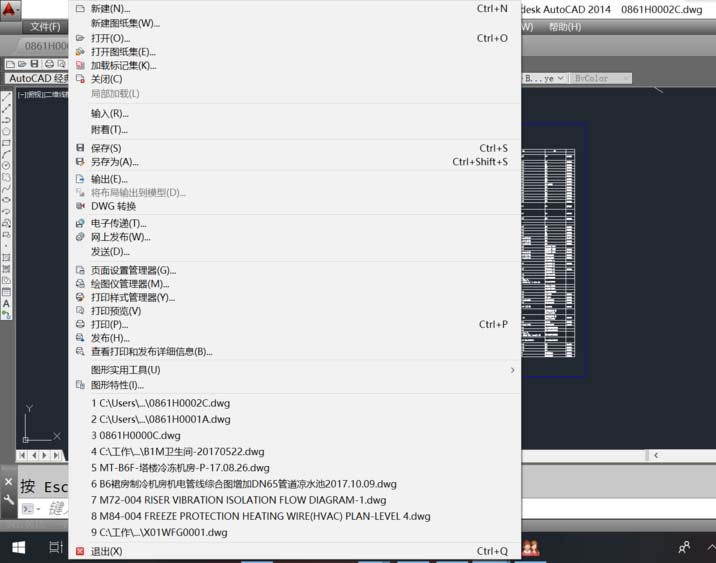The height and width of the screenshot is (563, 716).
Task: Click the Save (保存) floppy icon
Action: pos(80,147)
